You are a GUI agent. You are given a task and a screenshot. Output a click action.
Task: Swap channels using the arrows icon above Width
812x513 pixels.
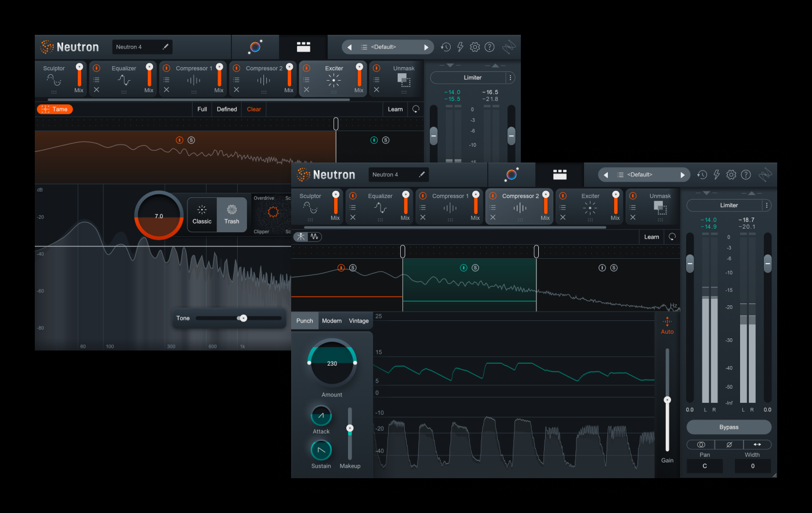[x=757, y=445]
